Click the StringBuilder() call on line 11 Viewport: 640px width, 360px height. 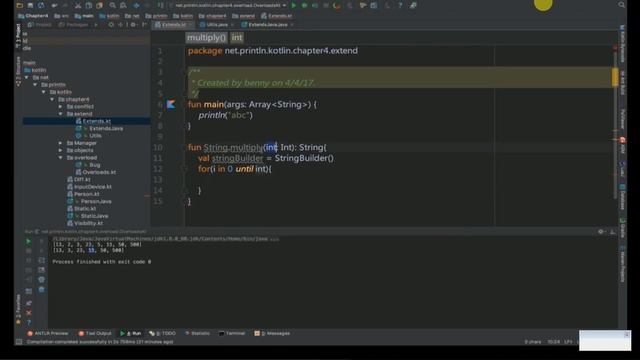click(304, 158)
